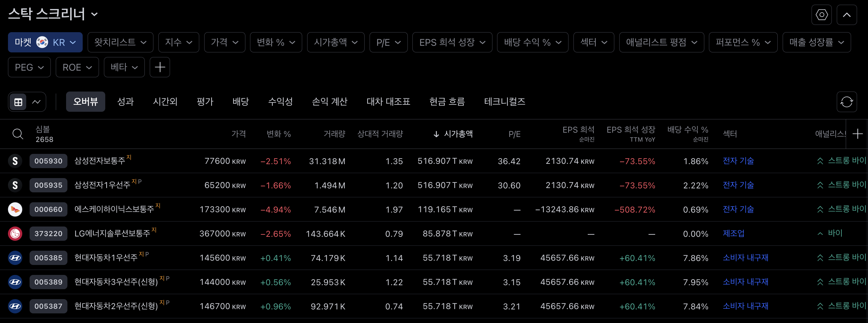Image resolution: width=868 pixels, height=323 pixels.
Task: Open the 왓치리스트 filter dropdown
Action: tap(120, 42)
